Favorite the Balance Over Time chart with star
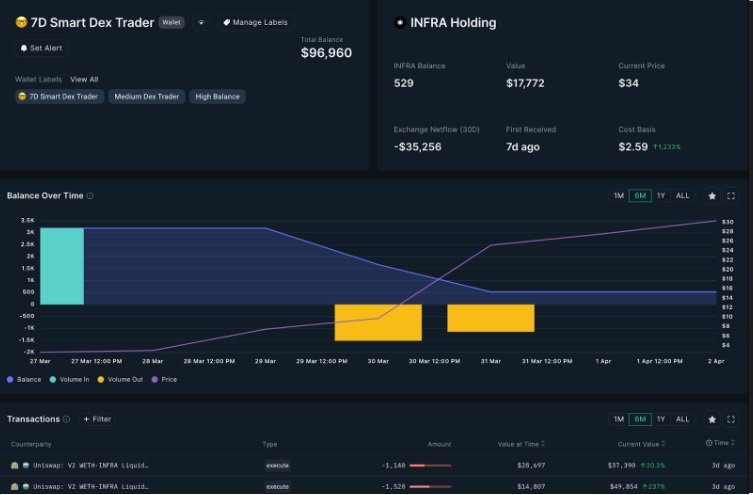The width and height of the screenshot is (753, 495). tap(712, 196)
